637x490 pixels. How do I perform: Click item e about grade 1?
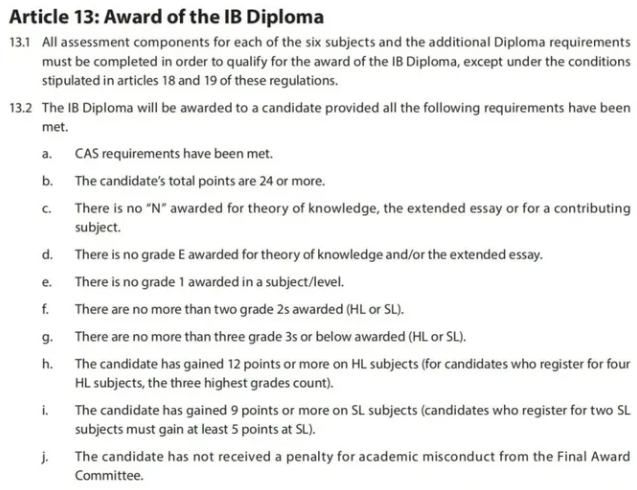pos(209,282)
